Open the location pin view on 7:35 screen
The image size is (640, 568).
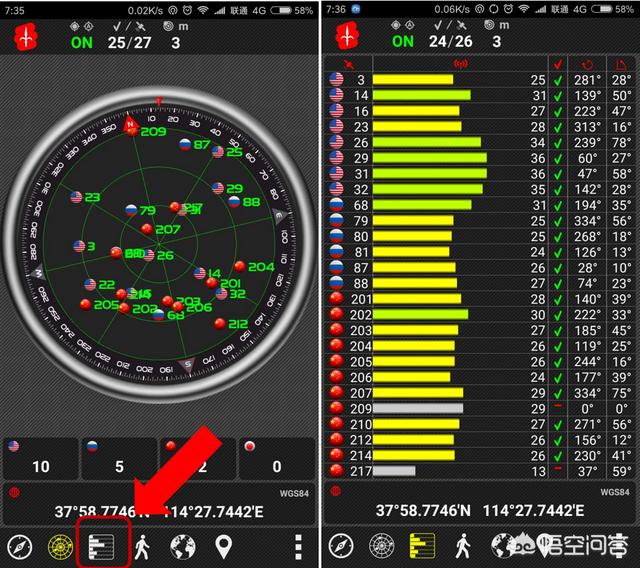pyautogui.click(x=224, y=547)
